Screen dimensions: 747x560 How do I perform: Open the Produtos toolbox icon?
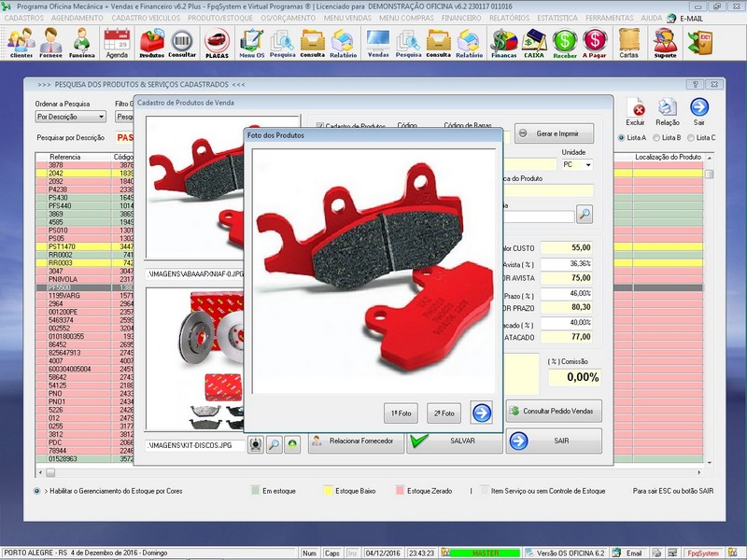(151, 43)
